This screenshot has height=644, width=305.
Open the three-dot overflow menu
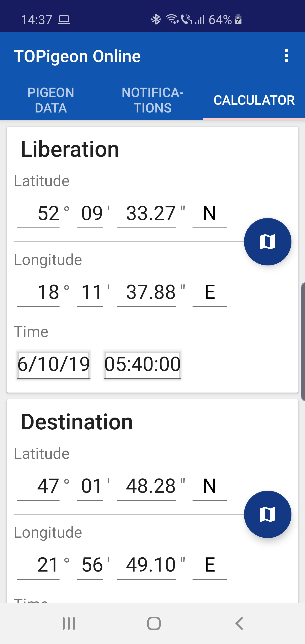[x=286, y=56]
